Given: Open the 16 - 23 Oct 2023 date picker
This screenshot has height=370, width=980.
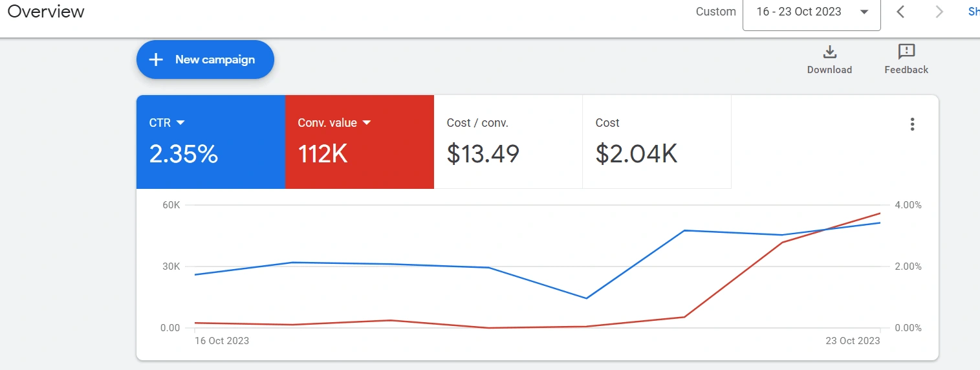Looking at the screenshot, I should point(812,12).
